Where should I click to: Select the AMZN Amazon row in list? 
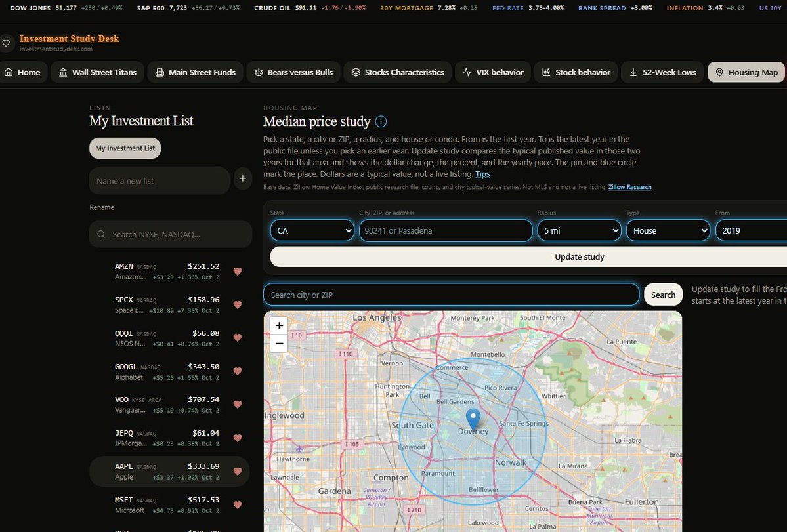[169, 272]
